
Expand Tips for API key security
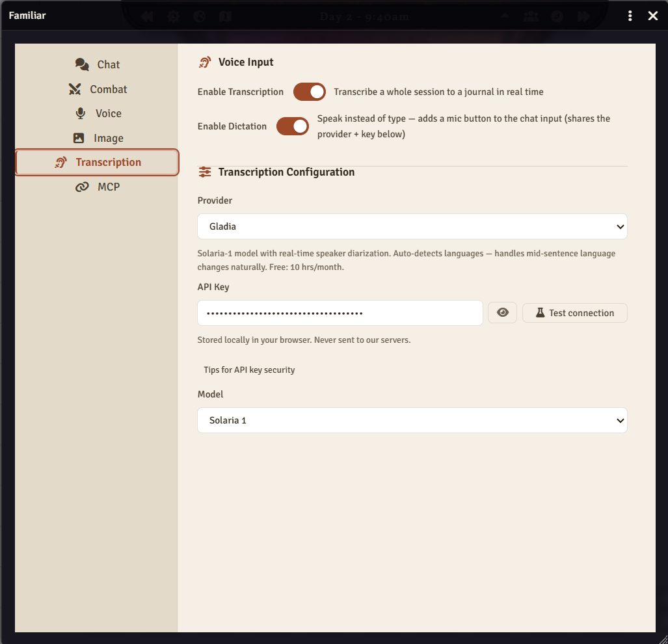point(249,369)
